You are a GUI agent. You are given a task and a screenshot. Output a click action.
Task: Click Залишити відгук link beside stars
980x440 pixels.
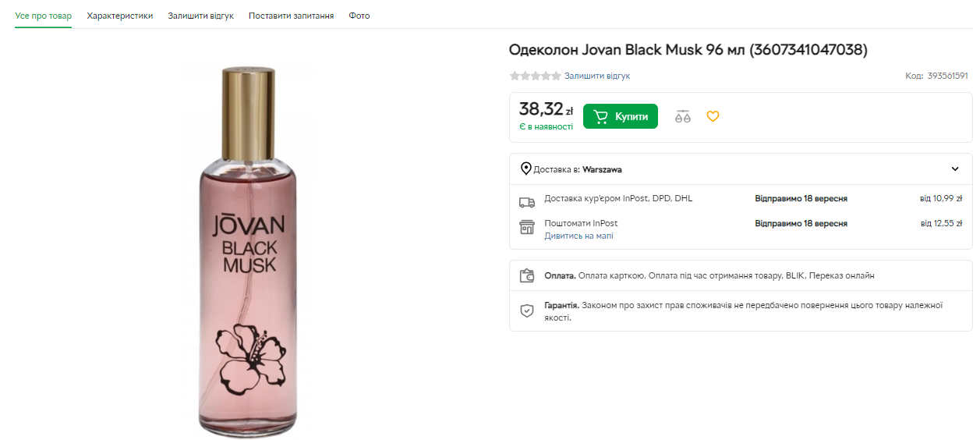point(597,76)
